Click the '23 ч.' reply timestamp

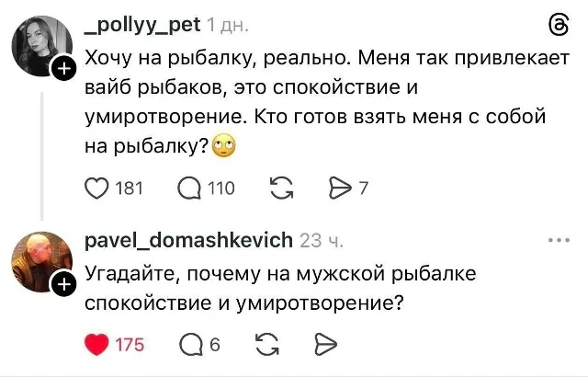[x=322, y=241]
